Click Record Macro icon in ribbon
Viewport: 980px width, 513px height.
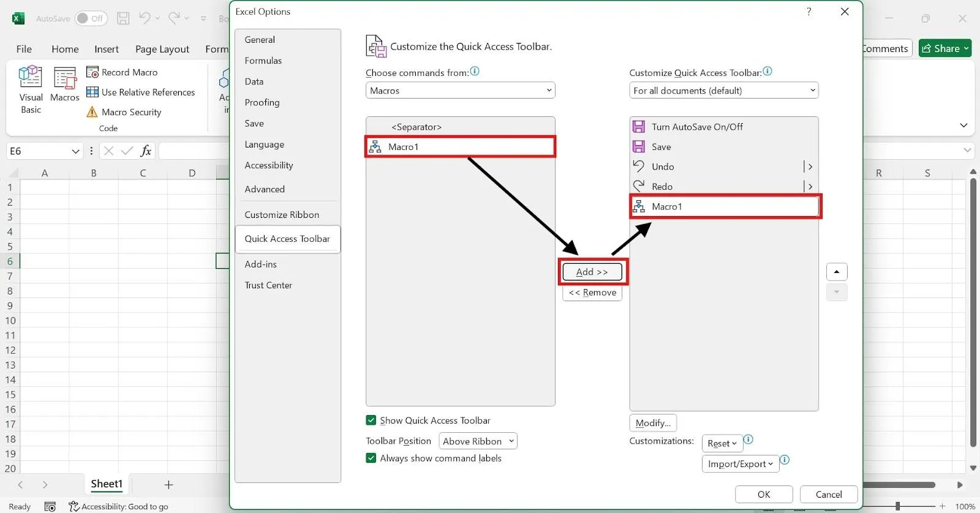pyautogui.click(x=92, y=72)
